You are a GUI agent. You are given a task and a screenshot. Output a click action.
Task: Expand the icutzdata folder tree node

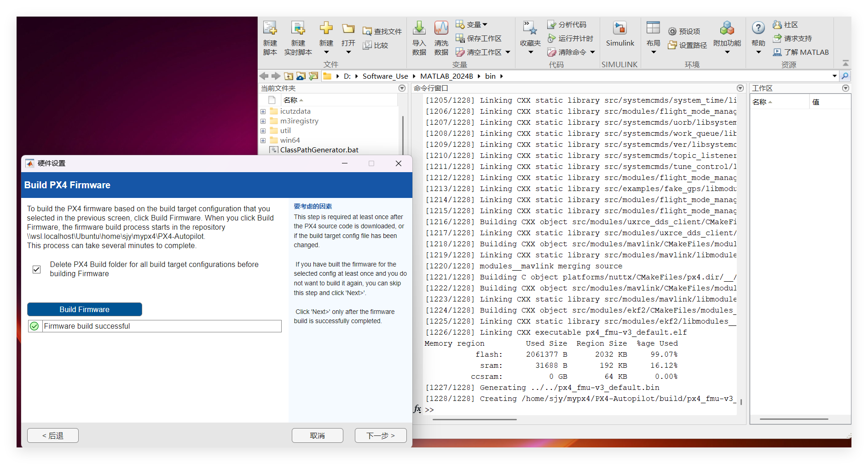[263, 111]
